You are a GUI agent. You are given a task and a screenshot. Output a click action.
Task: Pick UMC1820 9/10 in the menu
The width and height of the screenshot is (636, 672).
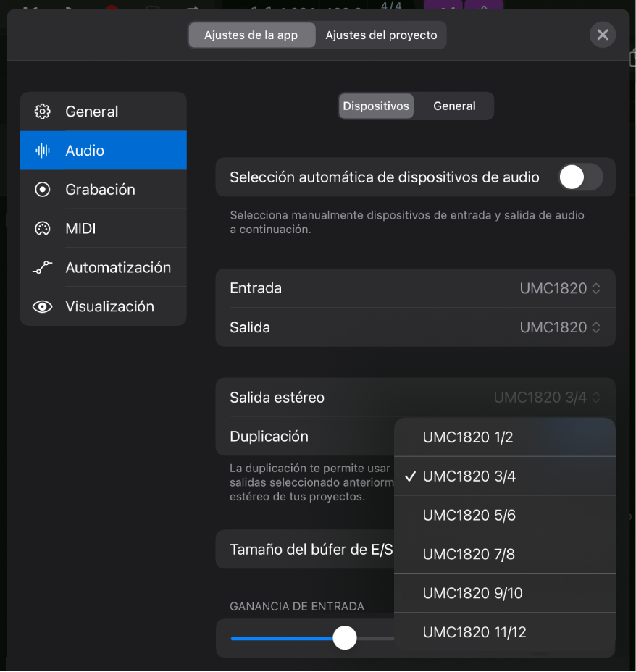pyautogui.click(x=472, y=594)
